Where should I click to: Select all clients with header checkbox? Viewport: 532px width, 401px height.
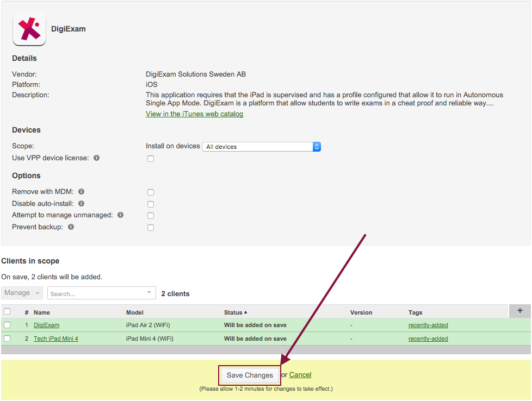click(x=7, y=311)
